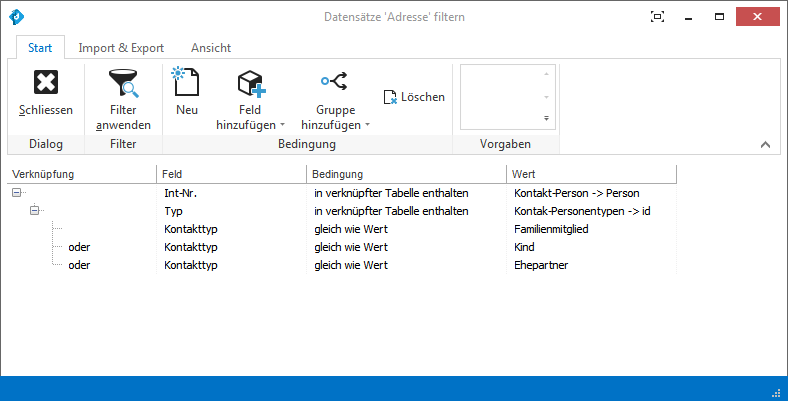Select Kontakttyp in the Ehepartner row

click(x=232, y=265)
